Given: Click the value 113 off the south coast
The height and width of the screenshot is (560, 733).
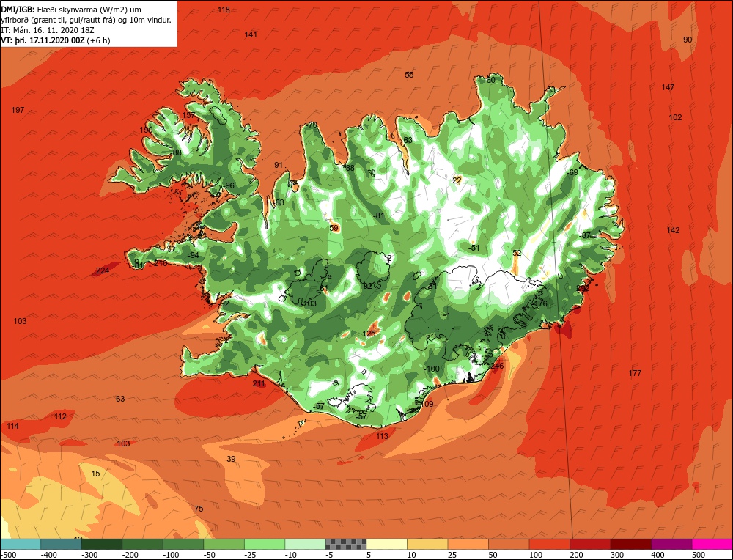Looking at the screenshot, I should [x=382, y=436].
